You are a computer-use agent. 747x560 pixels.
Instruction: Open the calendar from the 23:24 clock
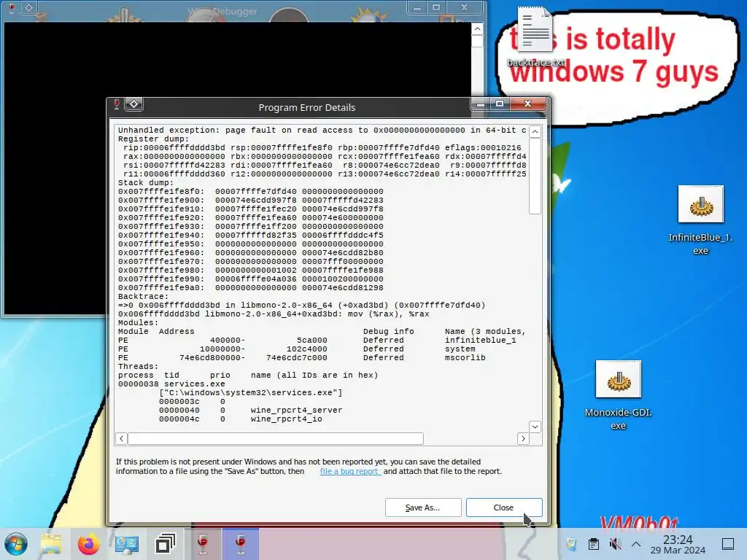point(678,544)
